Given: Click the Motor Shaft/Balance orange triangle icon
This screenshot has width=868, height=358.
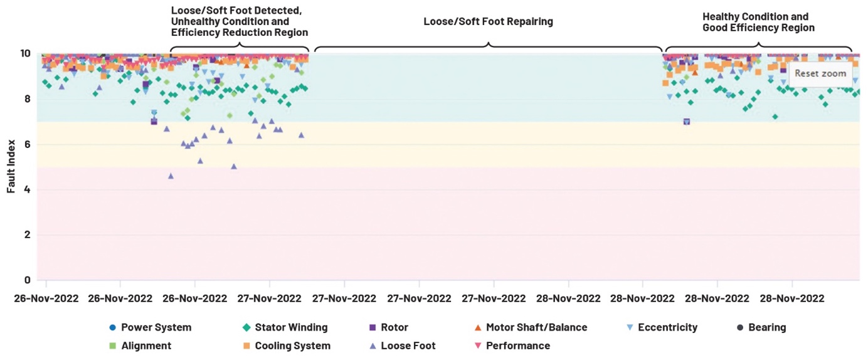Looking at the screenshot, I should pyautogui.click(x=477, y=327).
